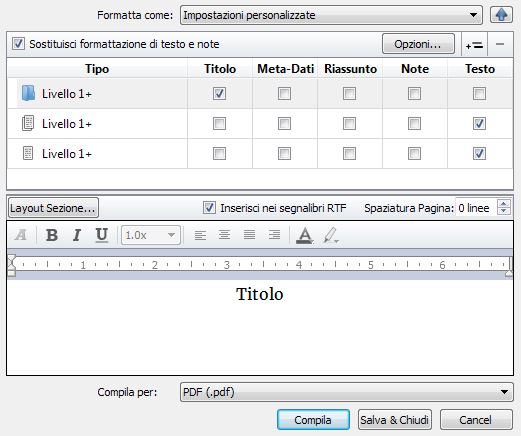Open text color picker icon
Image resolution: width=521 pixels, height=436 pixels.
click(305, 235)
